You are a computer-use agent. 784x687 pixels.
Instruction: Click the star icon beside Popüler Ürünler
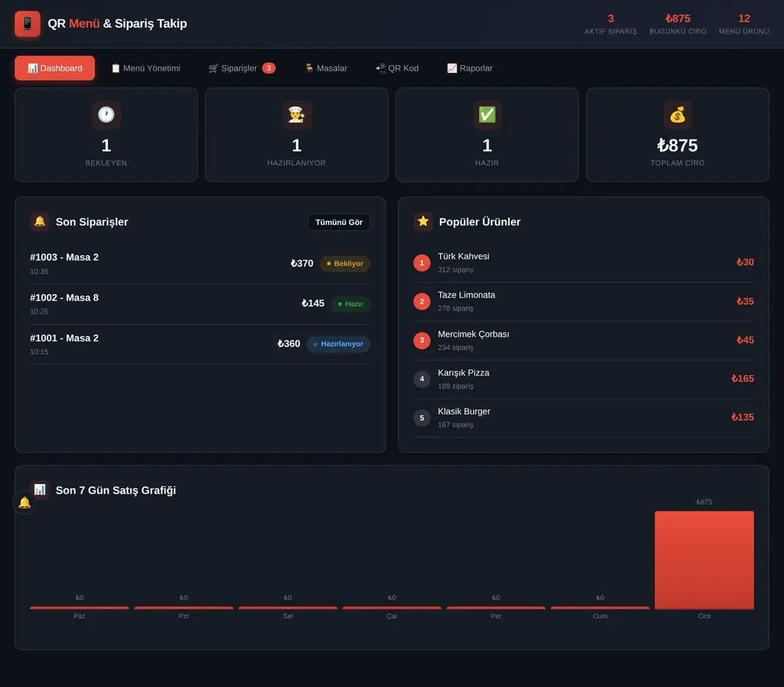pos(423,222)
